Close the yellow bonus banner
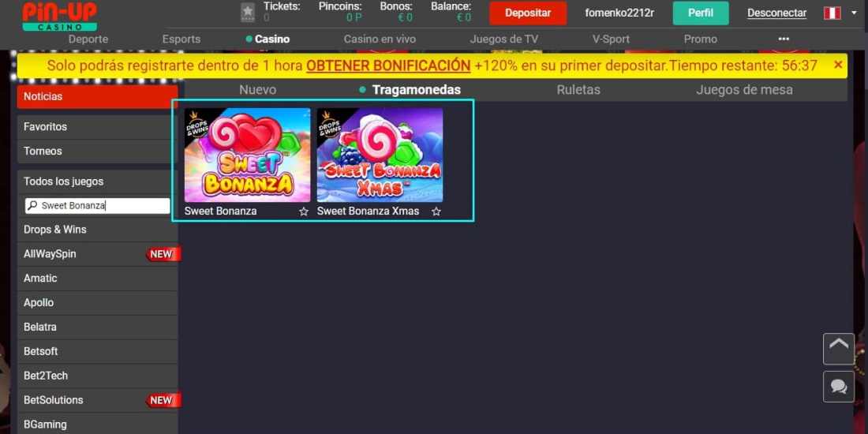The image size is (868, 434). tap(838, 65)
